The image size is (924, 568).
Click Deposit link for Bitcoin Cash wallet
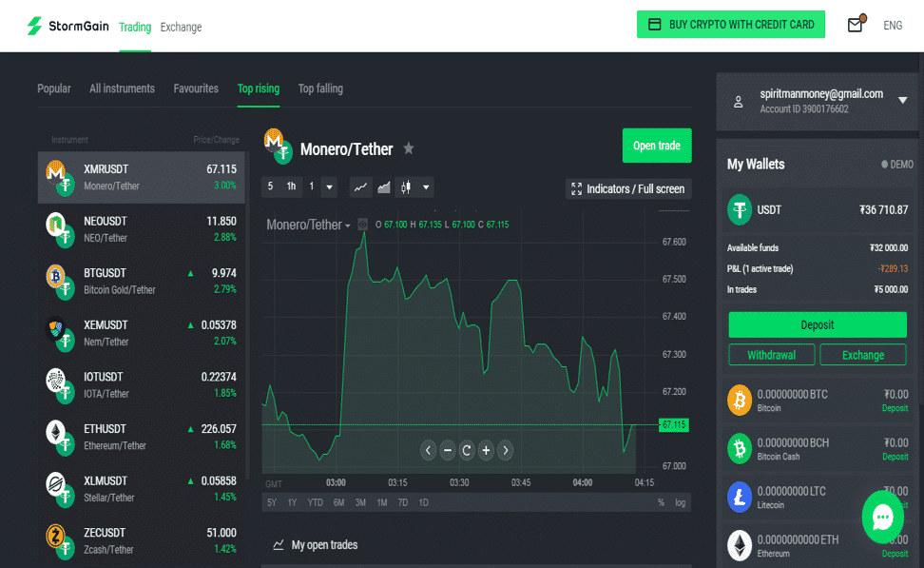click(x=895, y=457)
